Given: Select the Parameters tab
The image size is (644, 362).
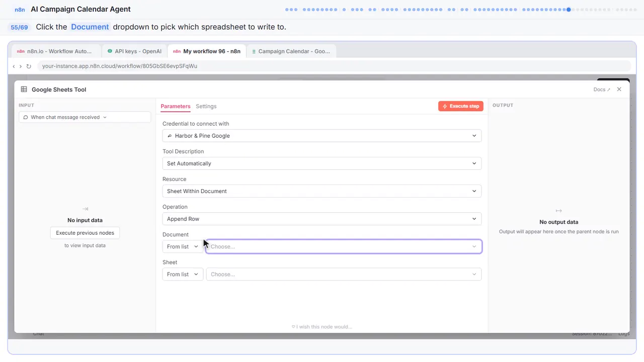Looking at the screenshot, I should pyautogui.click(x=176, y=106).
